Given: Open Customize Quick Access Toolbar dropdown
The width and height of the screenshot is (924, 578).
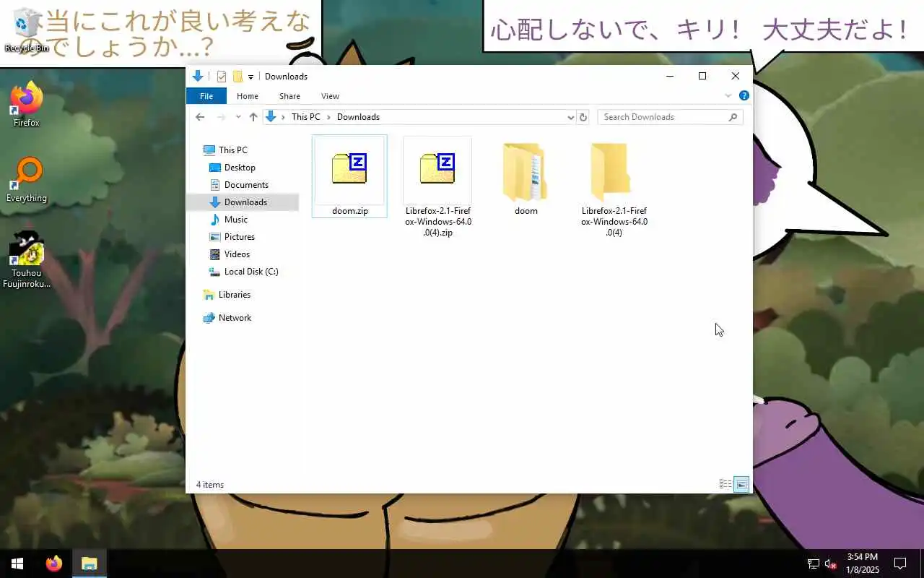Looking at the screenshot, I should [251, 77].
